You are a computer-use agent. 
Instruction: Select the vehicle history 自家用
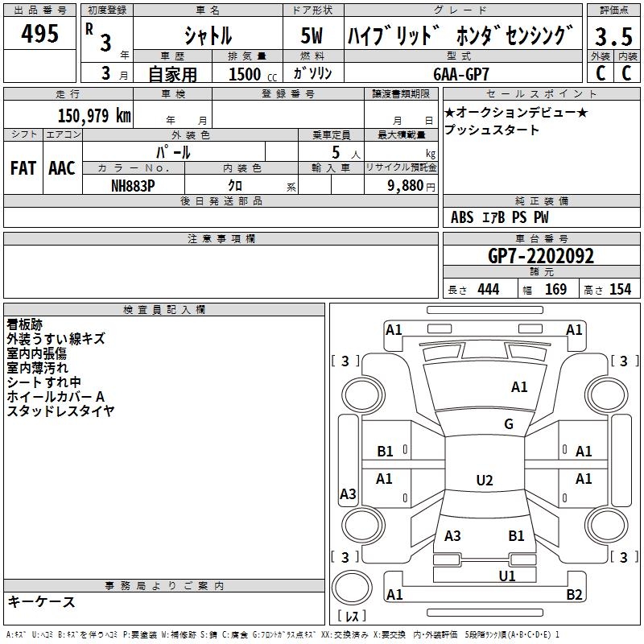point(172,74)
